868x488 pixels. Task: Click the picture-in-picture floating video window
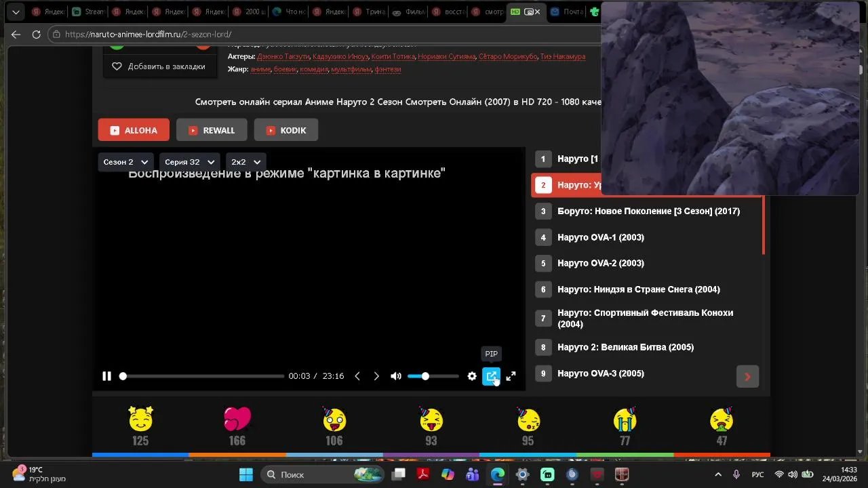(730, 98)
